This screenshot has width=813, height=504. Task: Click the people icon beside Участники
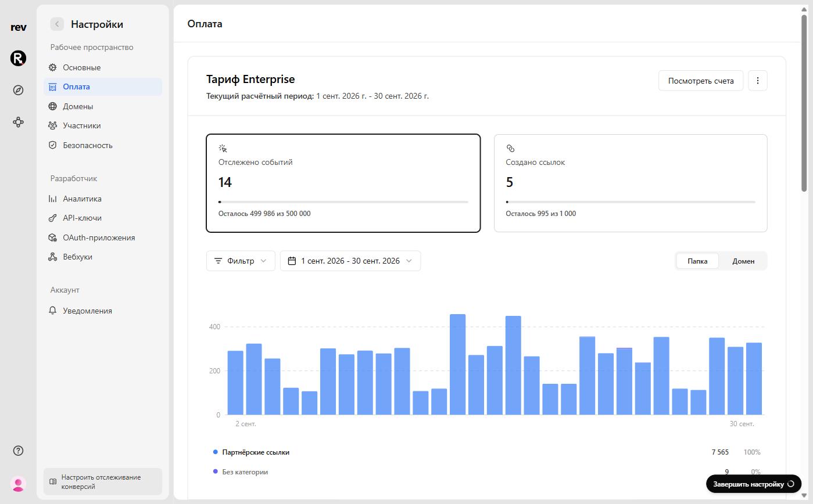pos(53,125)
